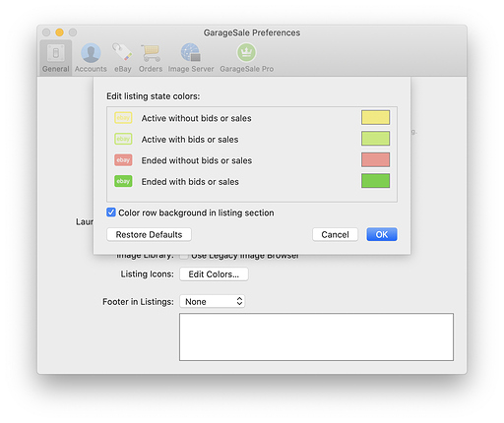504x423 pixels.
Task: Change the red Ended without bids color
Action: pyautogui.click(x=375, y=159)
